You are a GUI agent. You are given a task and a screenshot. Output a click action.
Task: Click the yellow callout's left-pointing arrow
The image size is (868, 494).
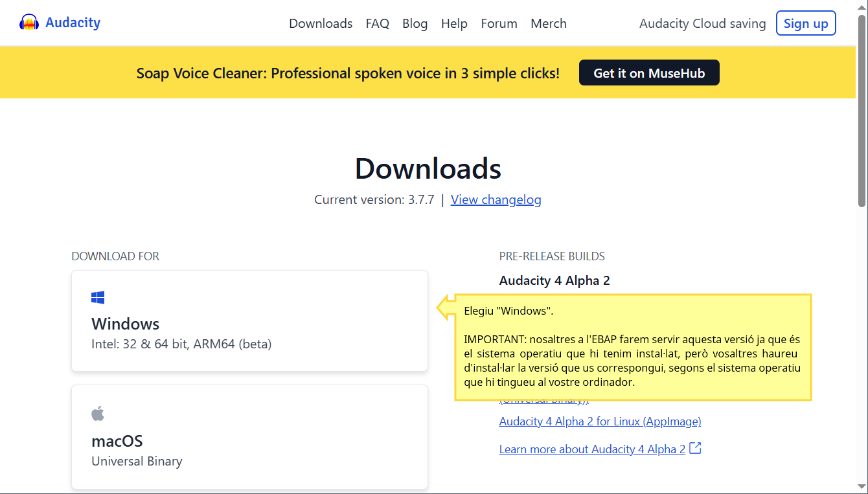(x=446, y=307)
